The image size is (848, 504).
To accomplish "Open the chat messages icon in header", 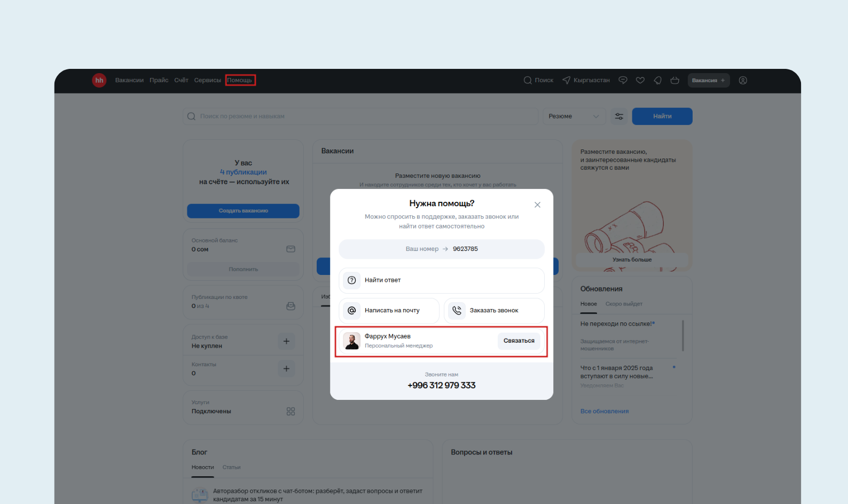I will (x=623, y=80).
